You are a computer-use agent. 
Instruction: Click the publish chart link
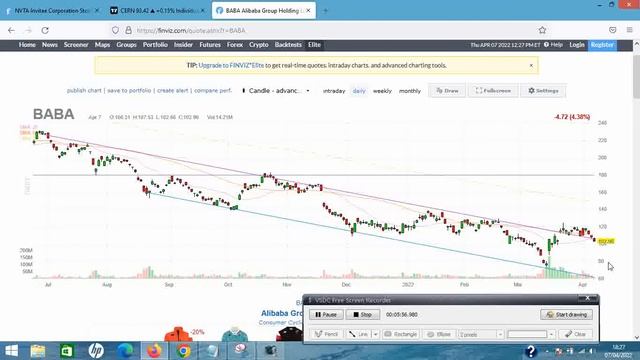[84, 91]
